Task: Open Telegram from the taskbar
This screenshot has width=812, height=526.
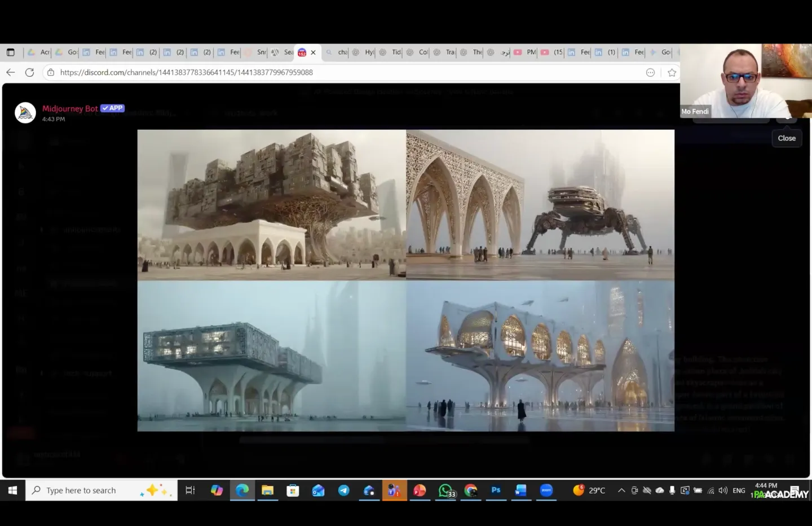Action: pyautogui.click(x=343, y=490)
